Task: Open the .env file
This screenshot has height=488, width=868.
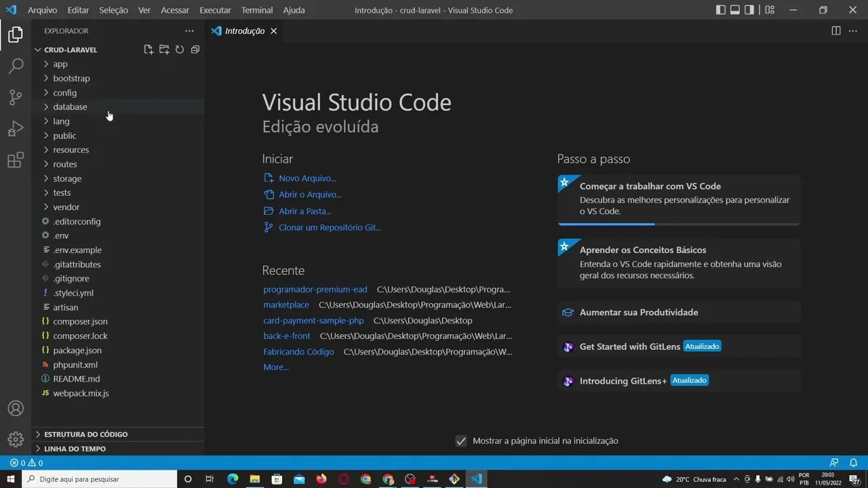Action: [118, 236]
